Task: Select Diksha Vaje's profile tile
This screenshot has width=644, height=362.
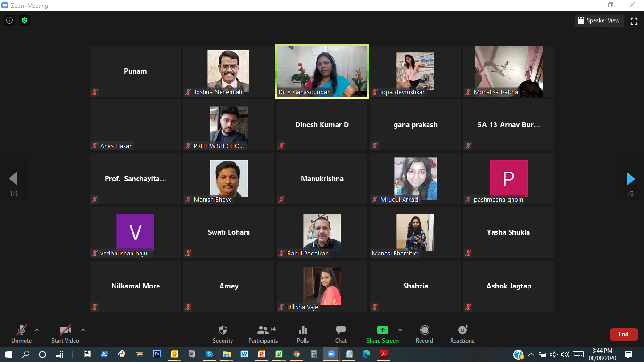Action: (322, 286)
